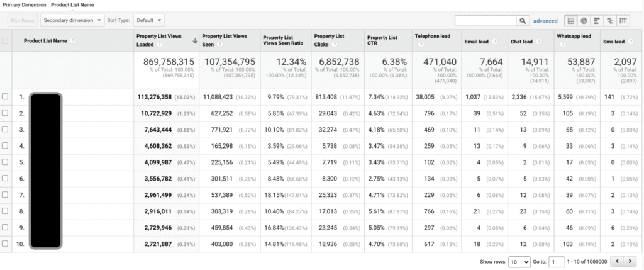Sort by Property List Views Loaded column
The image size is (644, 270).
click(159, 40)
